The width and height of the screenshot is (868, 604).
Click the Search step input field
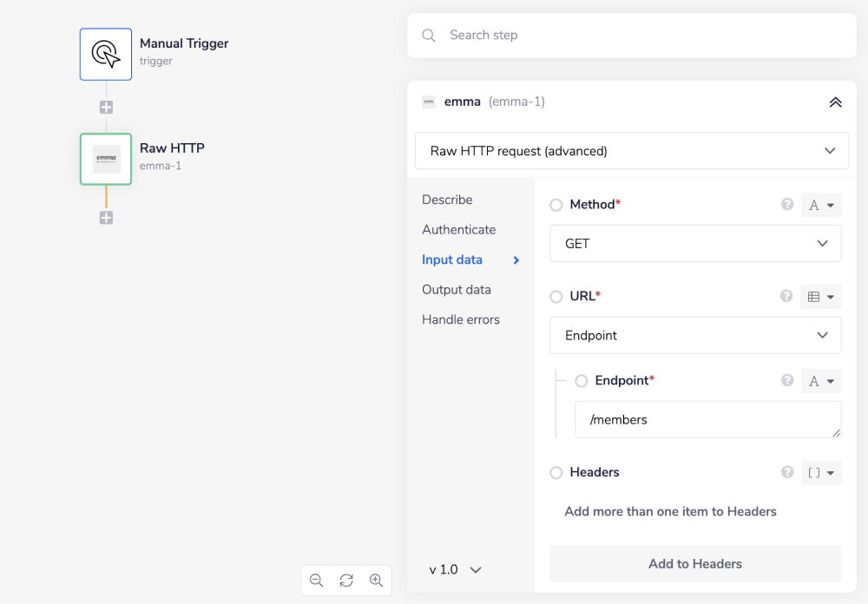(x=642, y=36)
